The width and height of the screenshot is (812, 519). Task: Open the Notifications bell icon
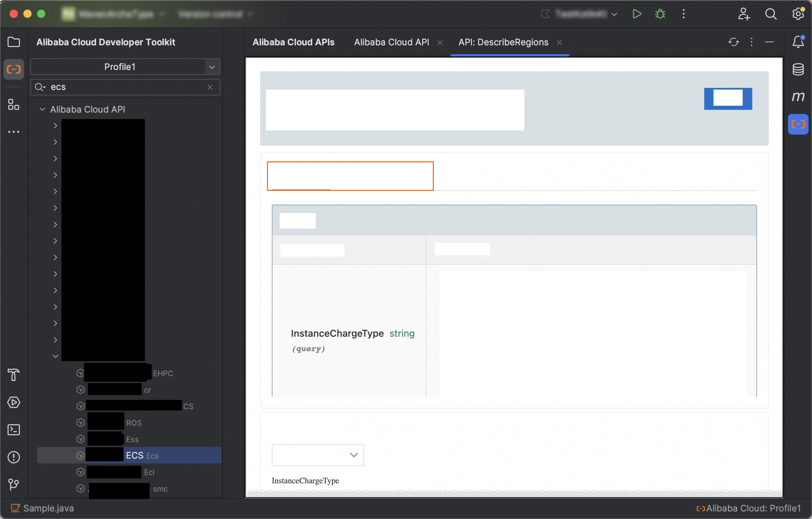tap(798, 42)
